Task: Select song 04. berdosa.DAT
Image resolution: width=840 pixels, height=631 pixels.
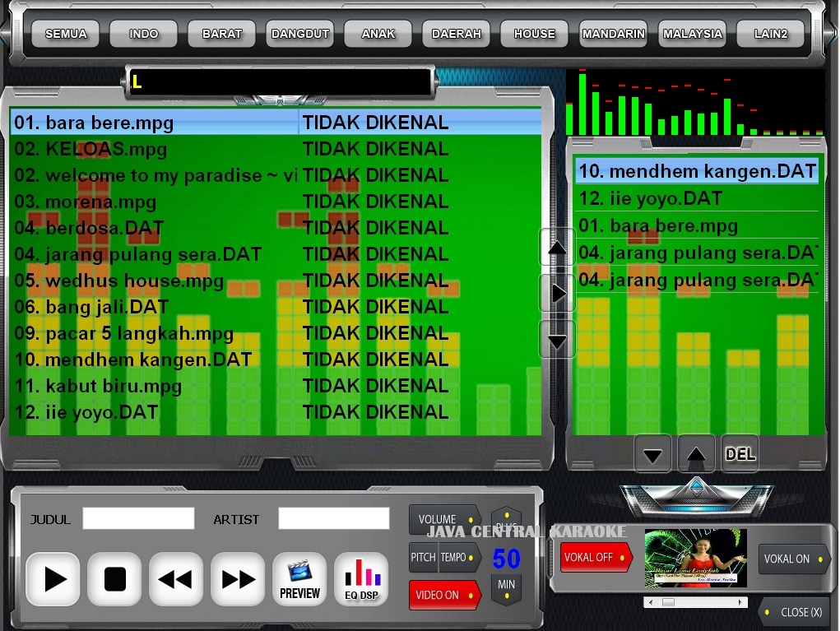Action: (276, 228)
